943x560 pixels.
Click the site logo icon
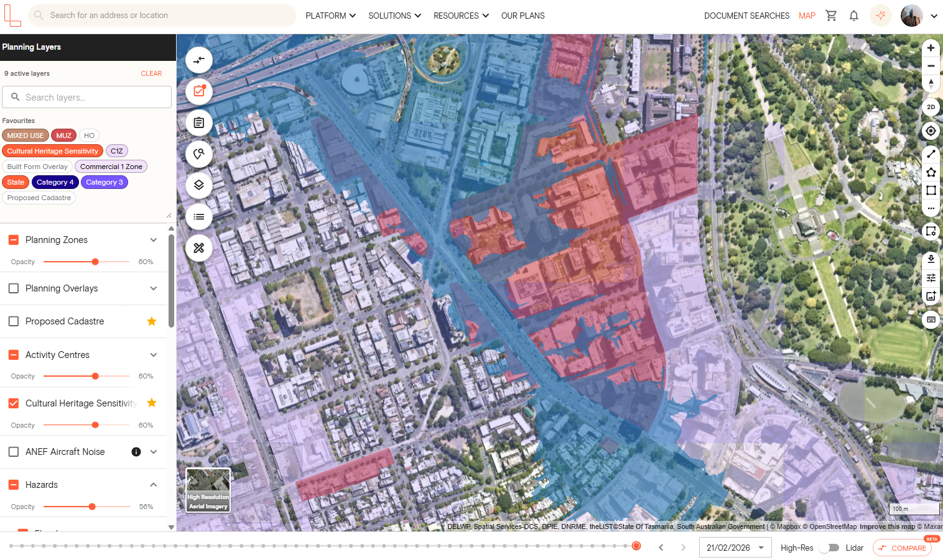pos(12,16)
